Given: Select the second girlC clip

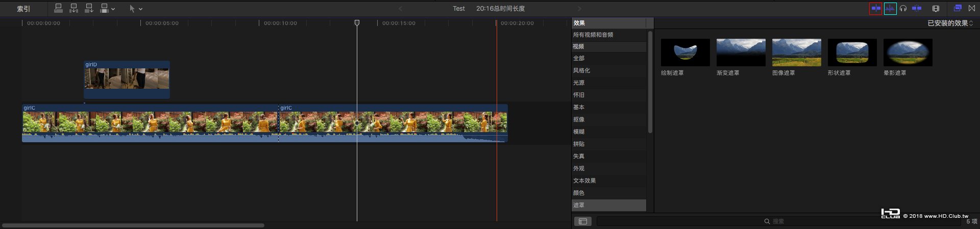Looking at the screenshot, I should tap(393, 123).
